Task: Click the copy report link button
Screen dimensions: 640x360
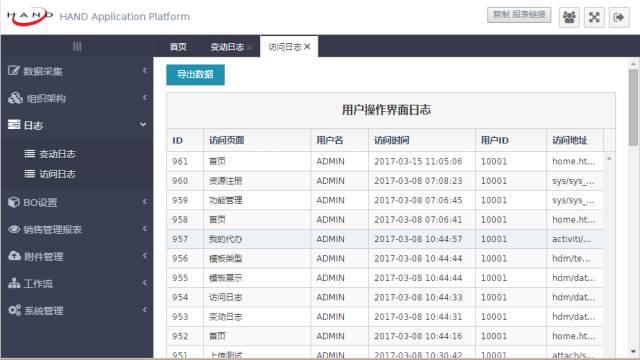Action: pos(519,15)
